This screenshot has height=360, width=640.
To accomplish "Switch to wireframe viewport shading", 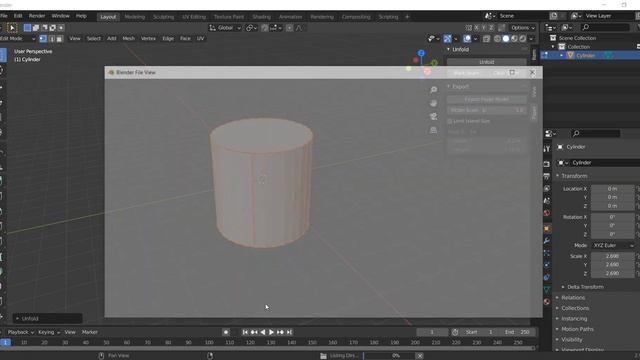I will pos(497,39).
